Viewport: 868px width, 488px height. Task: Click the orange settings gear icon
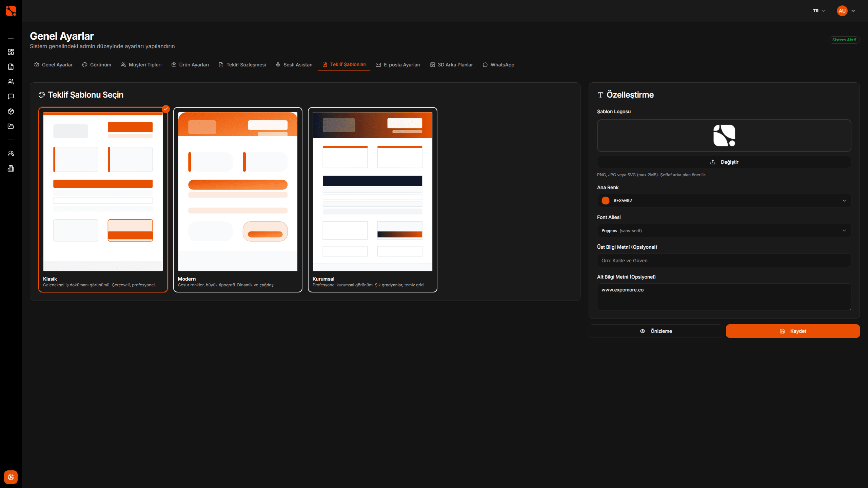pyautogui.click(x=11, y=477)
